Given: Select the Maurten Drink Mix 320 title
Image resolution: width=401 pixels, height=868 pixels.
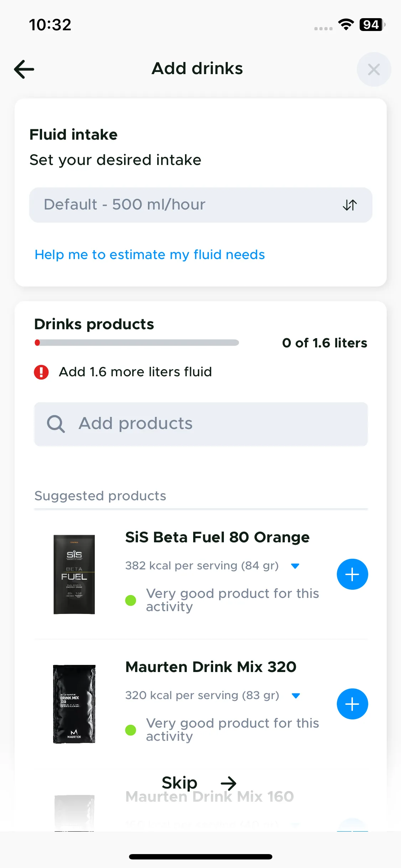Looking at the screenshot, I should coord(211,667).
